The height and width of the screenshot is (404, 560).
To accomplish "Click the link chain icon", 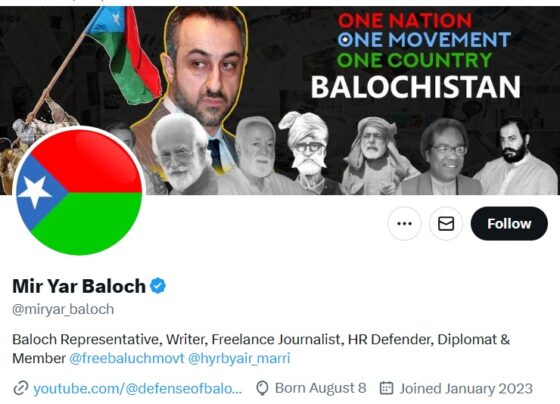I will click(x=21, y=388).
